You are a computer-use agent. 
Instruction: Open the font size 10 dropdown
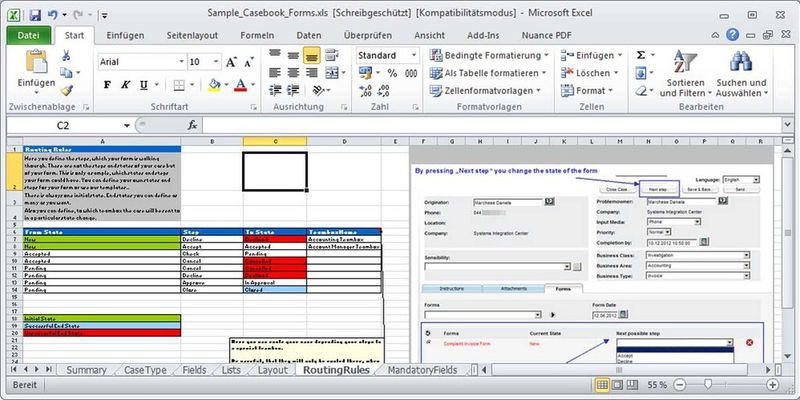tap(216, 62)
